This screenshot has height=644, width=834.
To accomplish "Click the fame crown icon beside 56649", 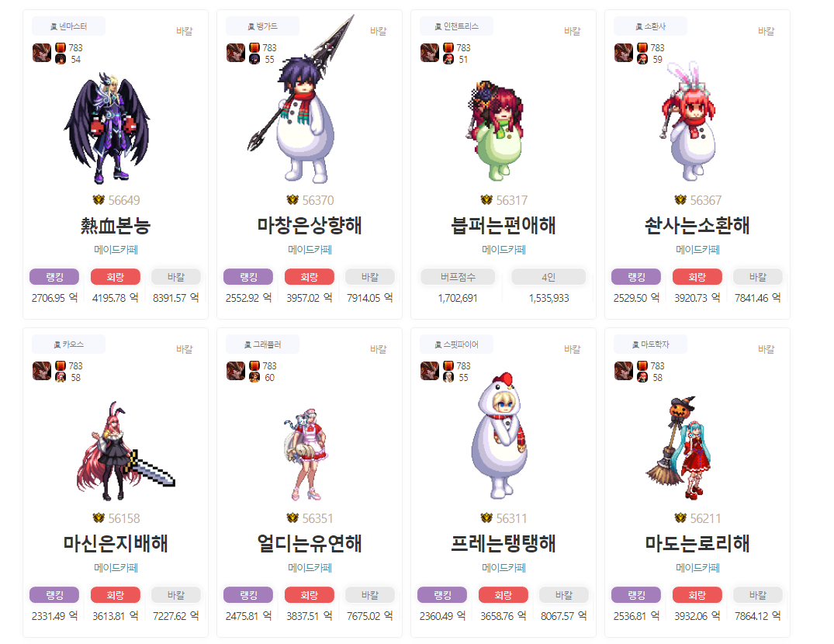I will [x=99, y=200].
